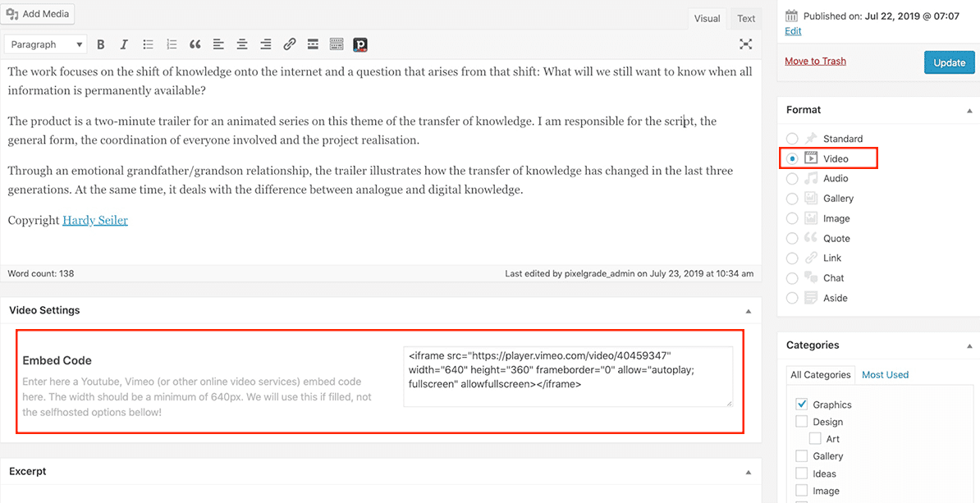
Task: Click the Add Media button
Action: click(38, 13)
